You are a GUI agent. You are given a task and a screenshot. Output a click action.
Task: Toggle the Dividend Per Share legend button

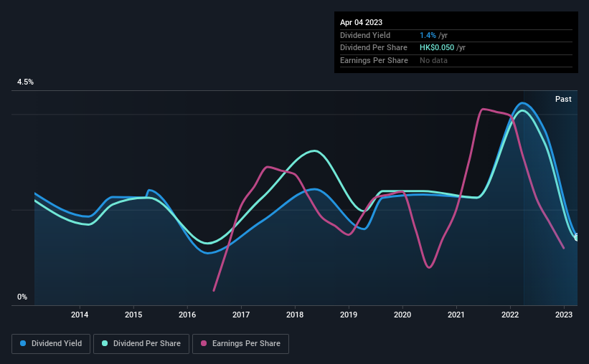(x=141, y=344)
